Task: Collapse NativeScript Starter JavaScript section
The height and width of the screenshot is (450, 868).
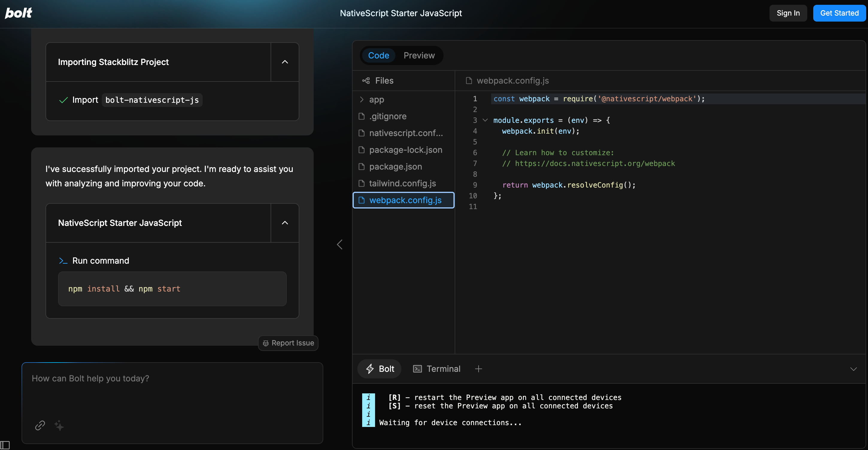Action: click(x=285, y=223)
